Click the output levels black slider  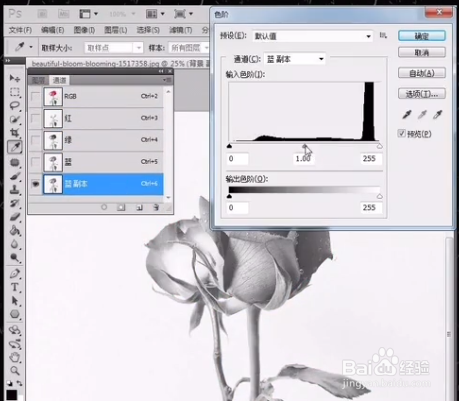229,196
